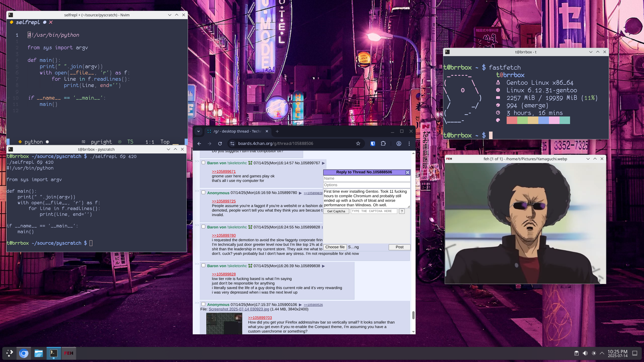
Task: Click the scrollbar down arrow in Chromium
Action: (x=413, y=332)
